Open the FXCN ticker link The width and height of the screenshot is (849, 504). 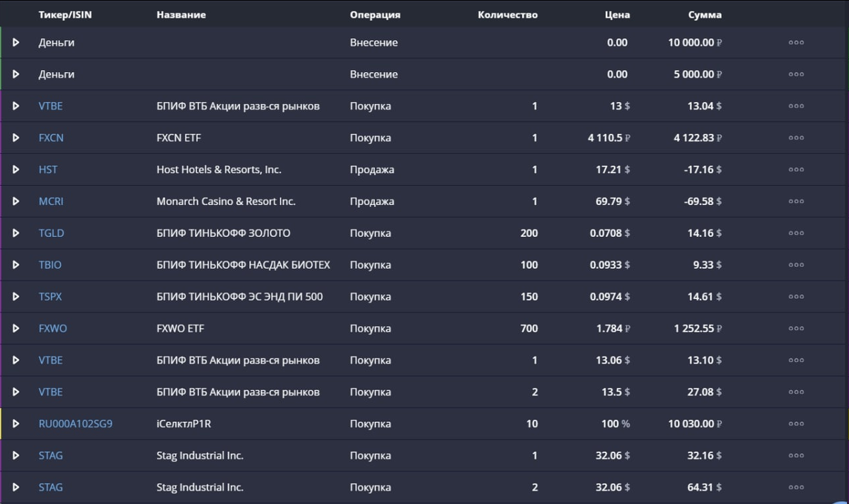point(51,138)
